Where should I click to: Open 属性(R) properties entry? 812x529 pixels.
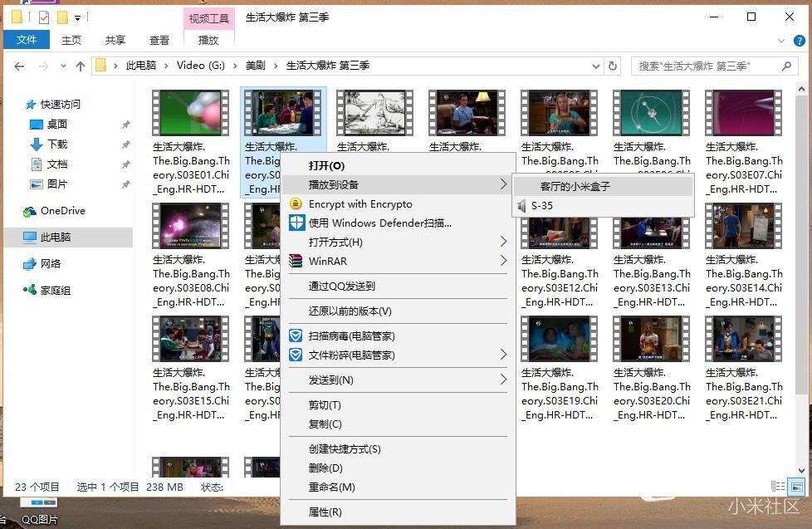[398, 512]
